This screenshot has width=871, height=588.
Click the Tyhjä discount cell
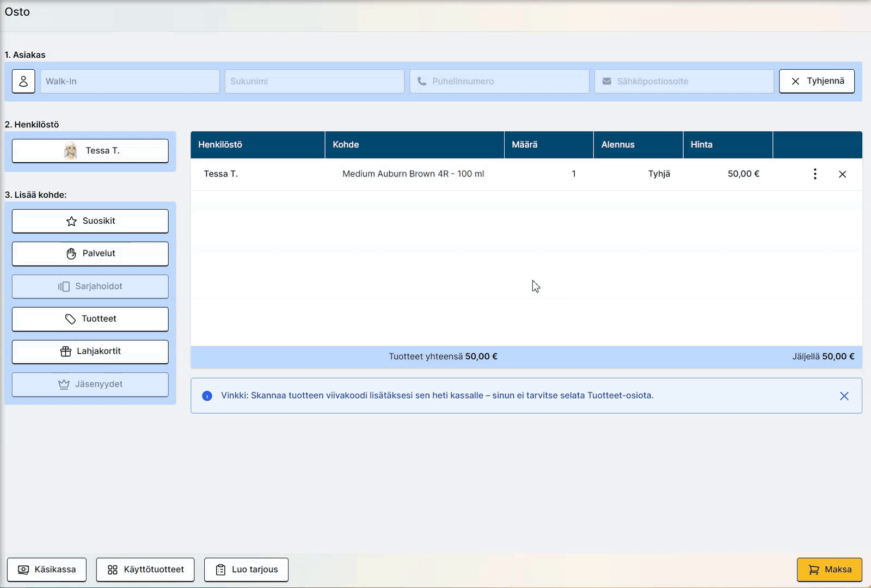659,174
